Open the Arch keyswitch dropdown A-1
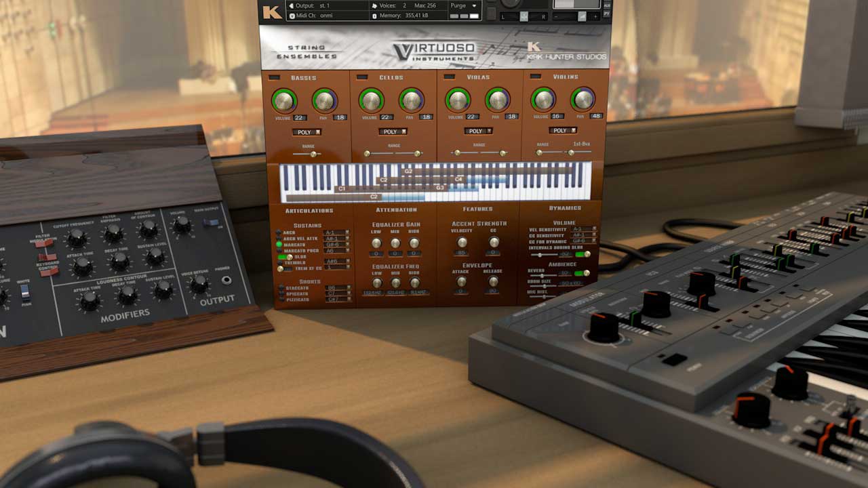This screenshot has height=488, width=868. 337,232
